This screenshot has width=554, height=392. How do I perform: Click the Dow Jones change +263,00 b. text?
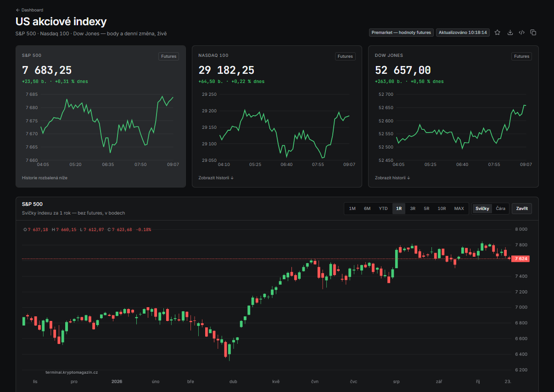[x=389, y=82]
